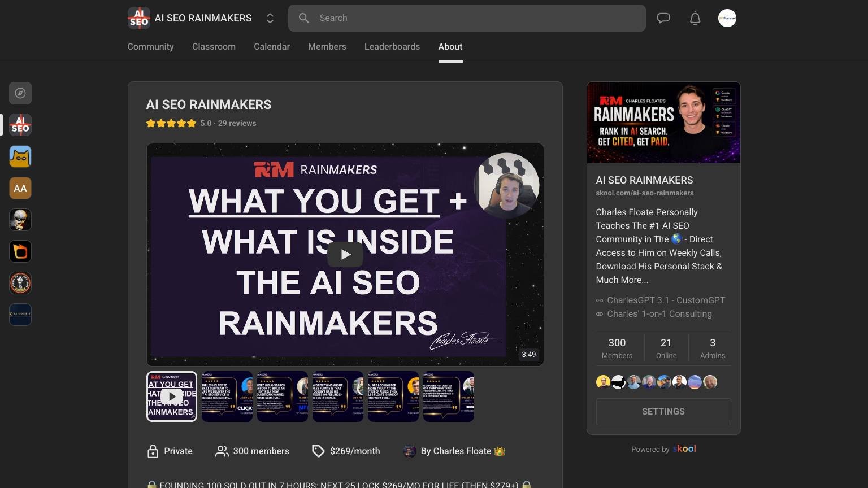Open Charles' 1-on-1 Consulting link
Viewport: 868px width, 488px height.
(x=659, y=314)
